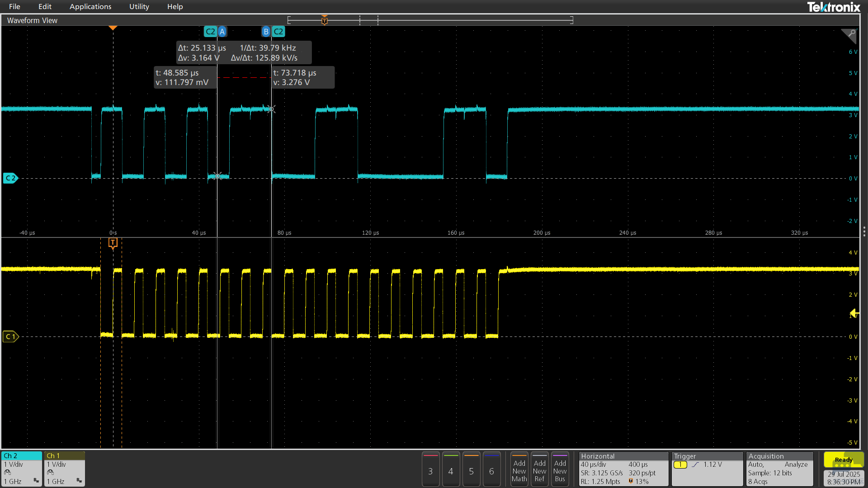This screenshot has height=488, width=868.
Task: Click Add New Math button
Action: 519,469
